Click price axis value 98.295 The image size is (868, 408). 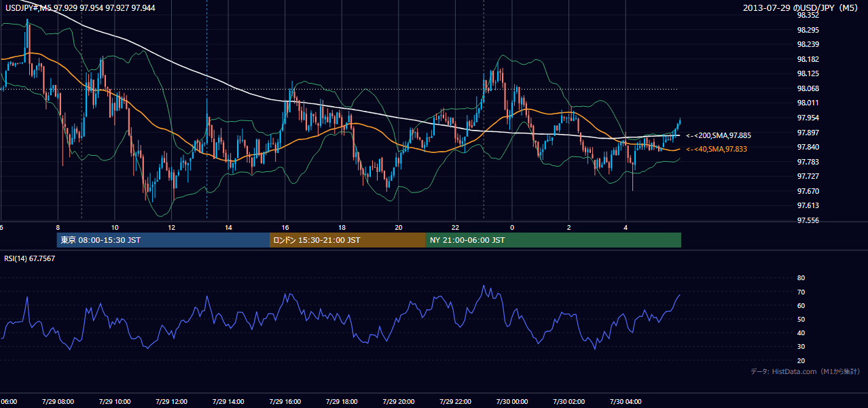coord(808,30)
